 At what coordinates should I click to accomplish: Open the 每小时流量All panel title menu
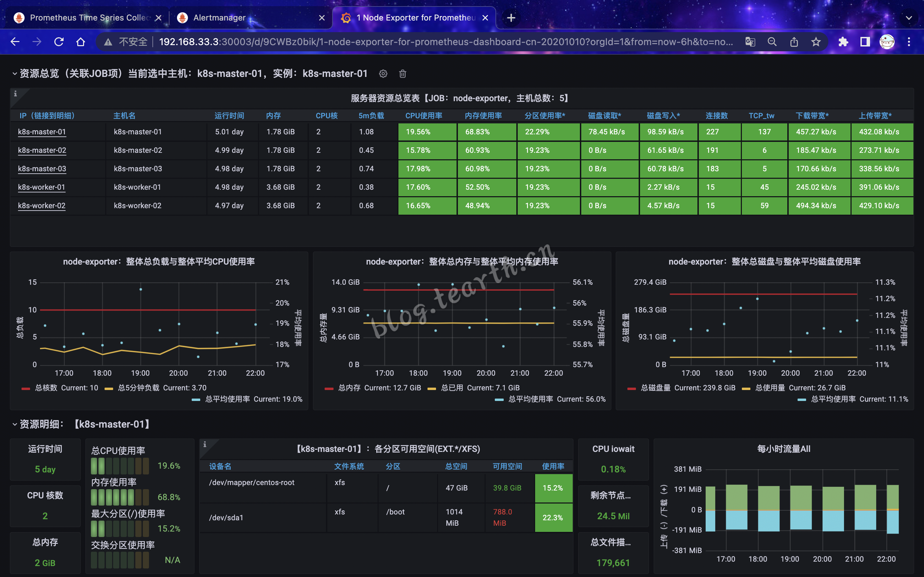pos(784,449)
